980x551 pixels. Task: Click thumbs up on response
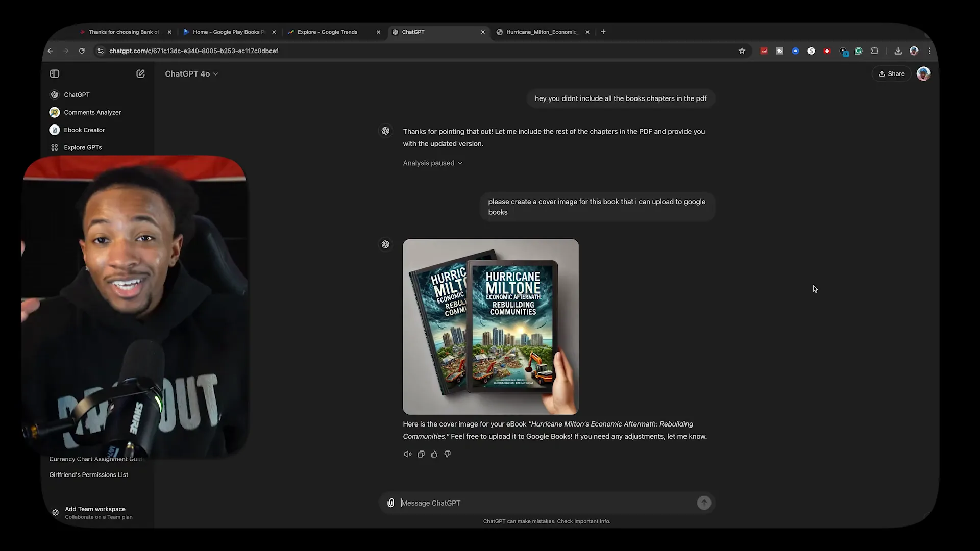[434, 454]
